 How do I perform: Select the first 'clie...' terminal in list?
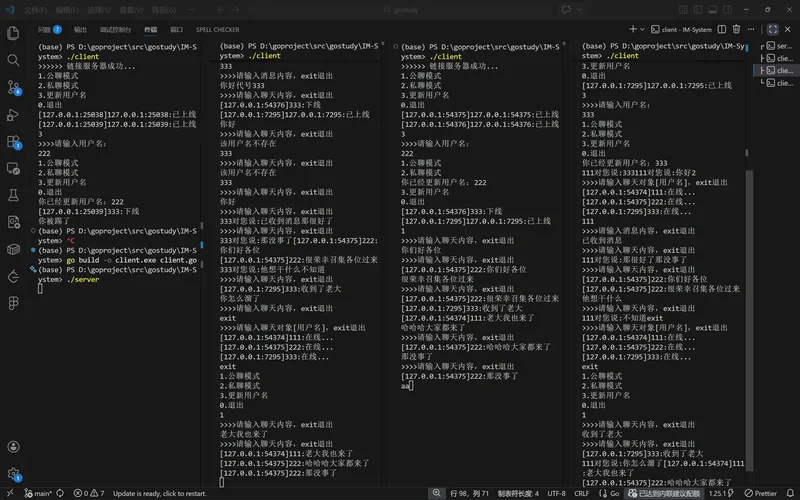pos(780,58)
